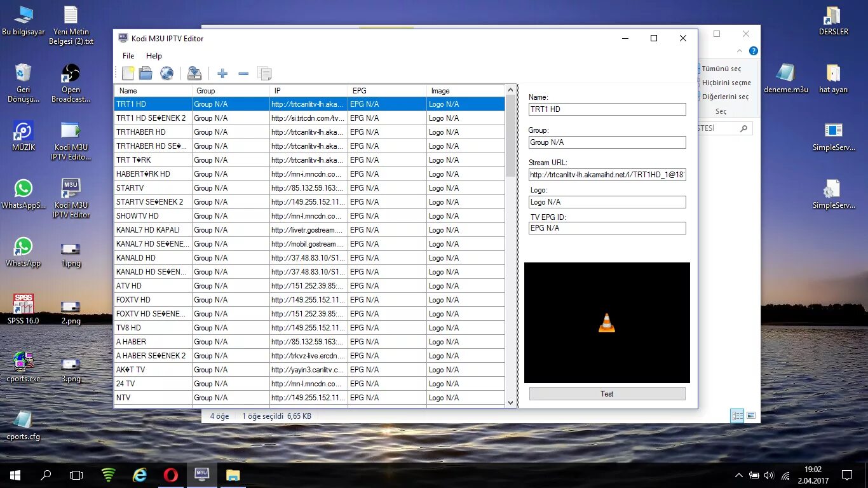Switch Explorer to large icons view
868x488 pixels.
point(751,416)
